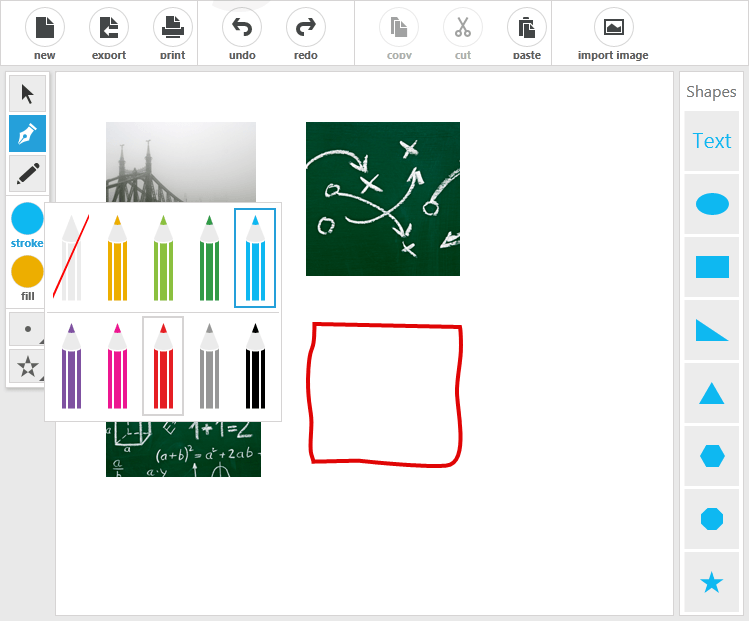
Task: Select the arrow pointer tool
Action: coord(28,94)
